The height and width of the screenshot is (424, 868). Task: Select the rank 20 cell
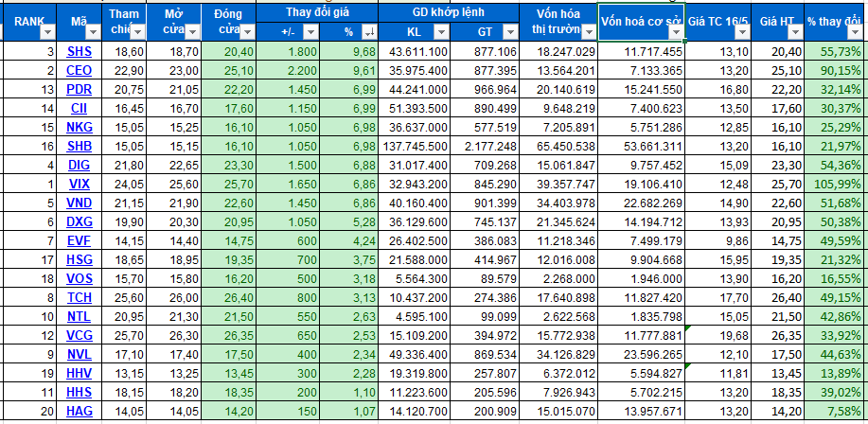pyautogui.click(x=31, y=411)
